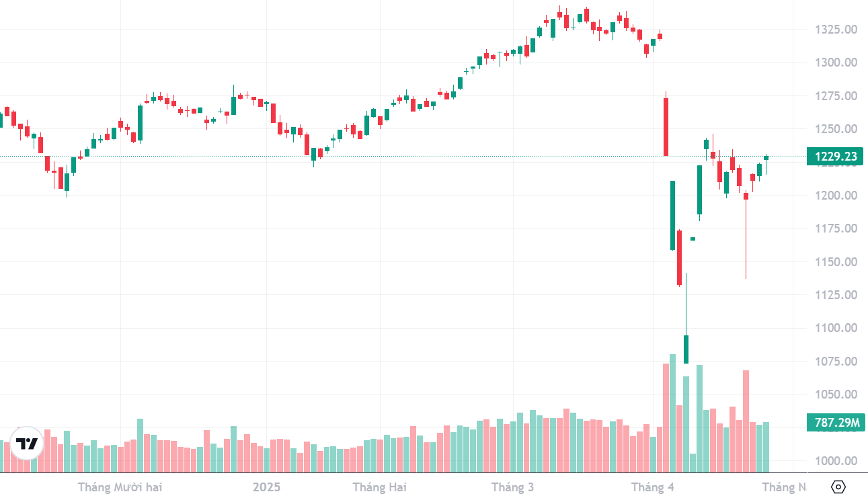This screenshot has height=498, width=868.
Task: Click the 1250.00 price scale label
Action: [x=836, y=129]
